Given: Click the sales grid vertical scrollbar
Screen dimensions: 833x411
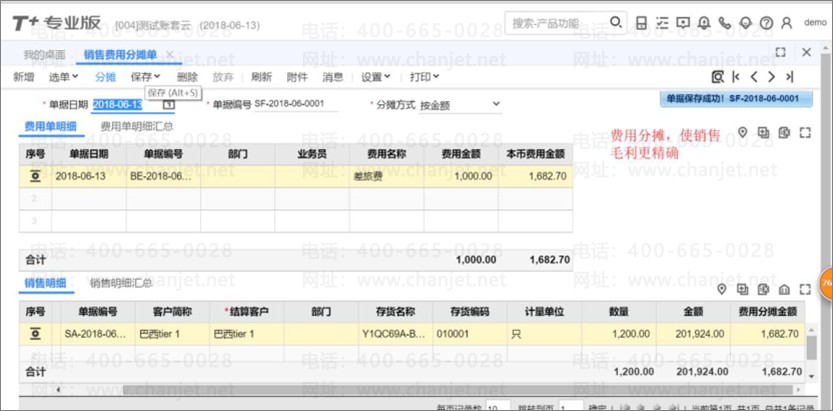Looking at the screenshot, I should [x=811, y=348].
